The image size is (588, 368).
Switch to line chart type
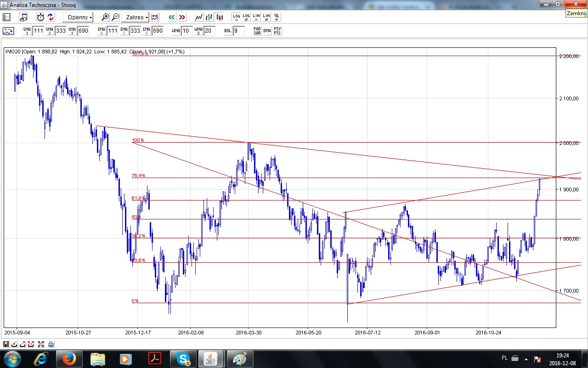click(x=198, y=17)
